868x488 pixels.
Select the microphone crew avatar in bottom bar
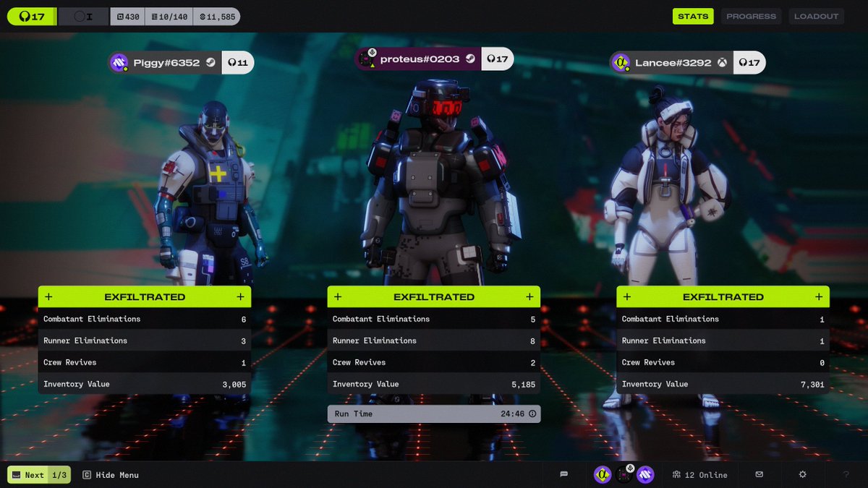pyautogui.click(x=624, y=474)
